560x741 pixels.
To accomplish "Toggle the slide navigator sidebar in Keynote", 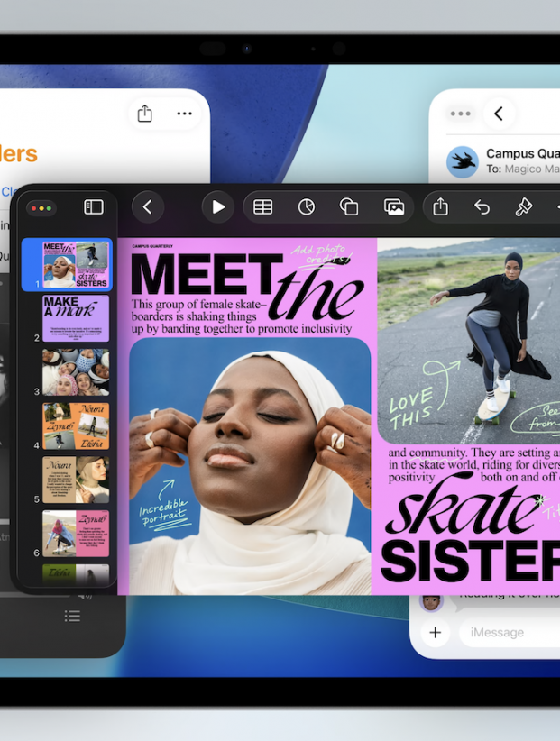I will click(x=94, y=207).
